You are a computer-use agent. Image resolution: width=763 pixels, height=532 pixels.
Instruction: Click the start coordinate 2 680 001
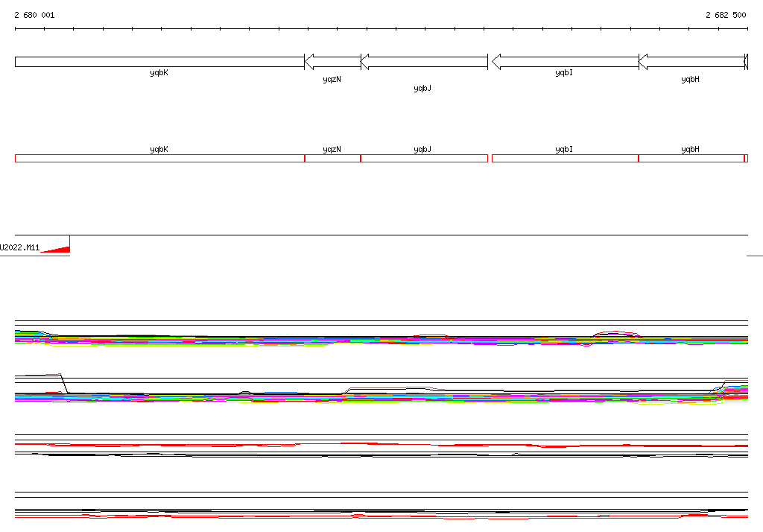pos(34,15)
